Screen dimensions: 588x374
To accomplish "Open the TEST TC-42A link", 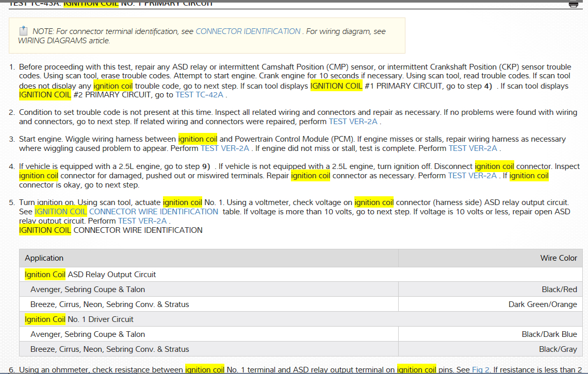I will pos(200,95).
